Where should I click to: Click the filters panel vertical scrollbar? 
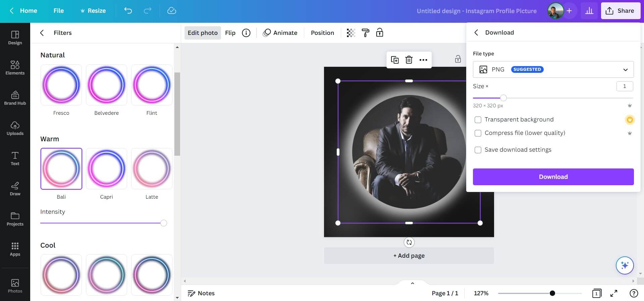[177, 114]
